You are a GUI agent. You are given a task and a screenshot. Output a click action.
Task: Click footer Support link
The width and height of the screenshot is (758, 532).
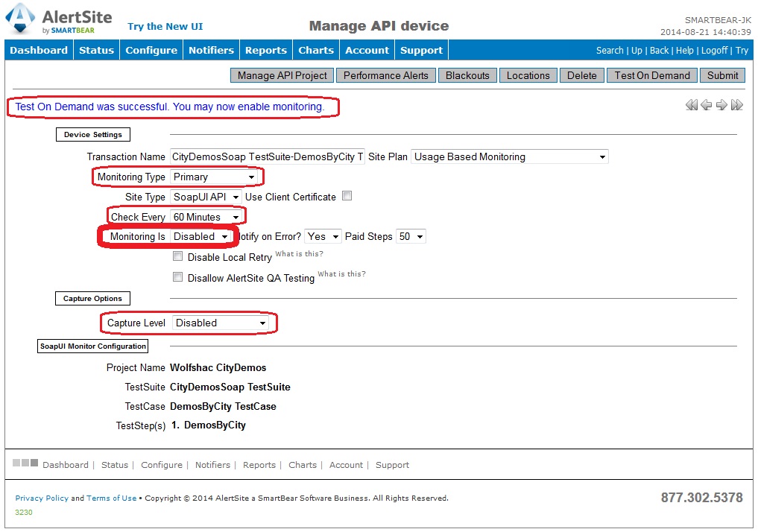click(392, 465)
